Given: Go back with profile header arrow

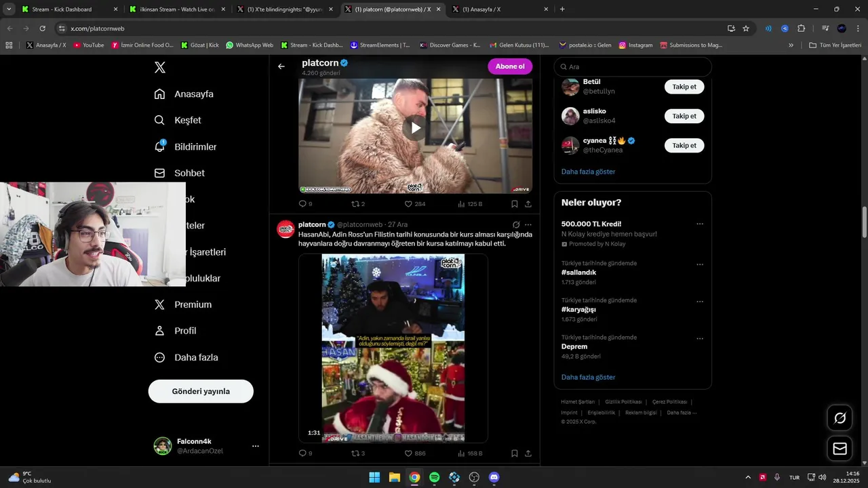Looking at the screenshot, I should (x=281, y=66).
